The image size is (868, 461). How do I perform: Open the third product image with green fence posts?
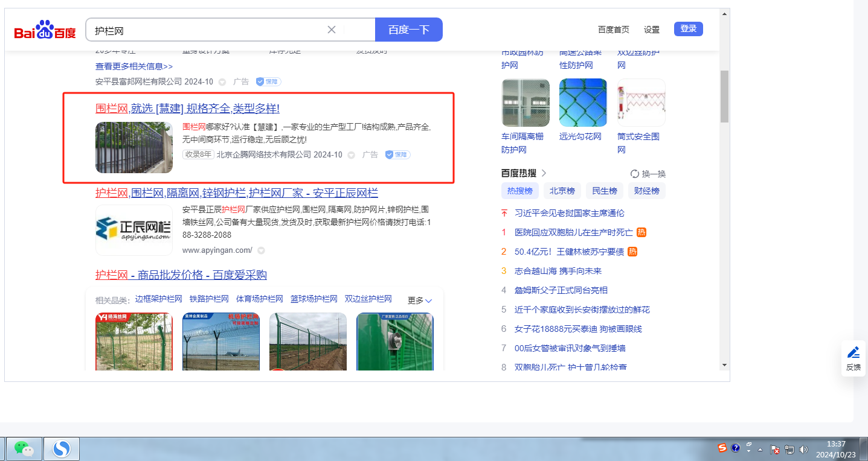coord(308,342)
